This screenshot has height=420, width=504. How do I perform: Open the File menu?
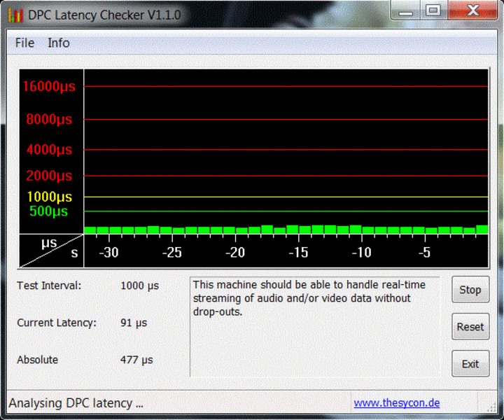pyautogui.click(x=24, y=43)
